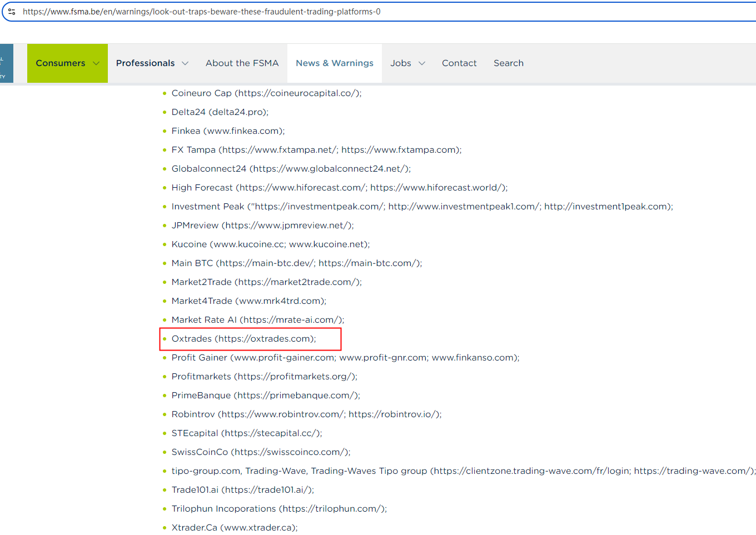This screenshot has height=535, width=756.
Task: Open the Jobs dropdown chevron
Action: [x=422, y=63]
